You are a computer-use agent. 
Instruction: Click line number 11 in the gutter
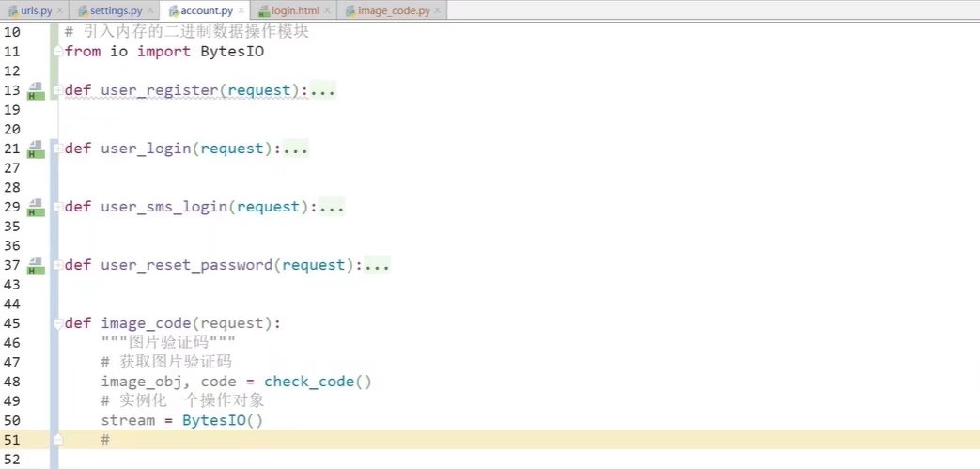(x=12, y=52)
